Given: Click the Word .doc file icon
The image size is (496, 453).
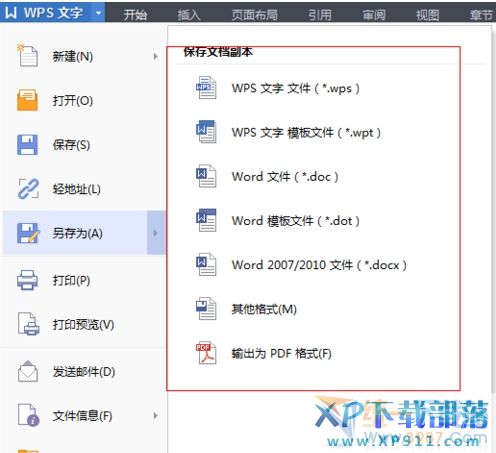Looking at the screenshot, I should click(x=206, y=176).
